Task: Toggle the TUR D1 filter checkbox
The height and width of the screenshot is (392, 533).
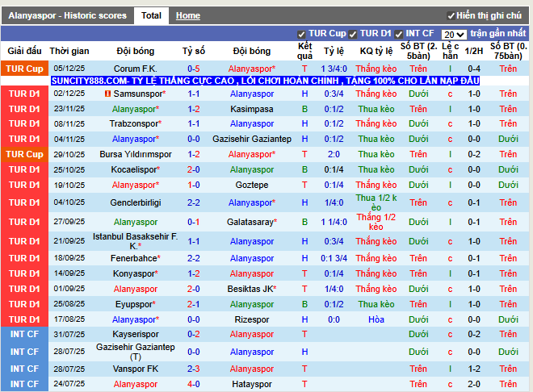Action: (x=352, y=35)
